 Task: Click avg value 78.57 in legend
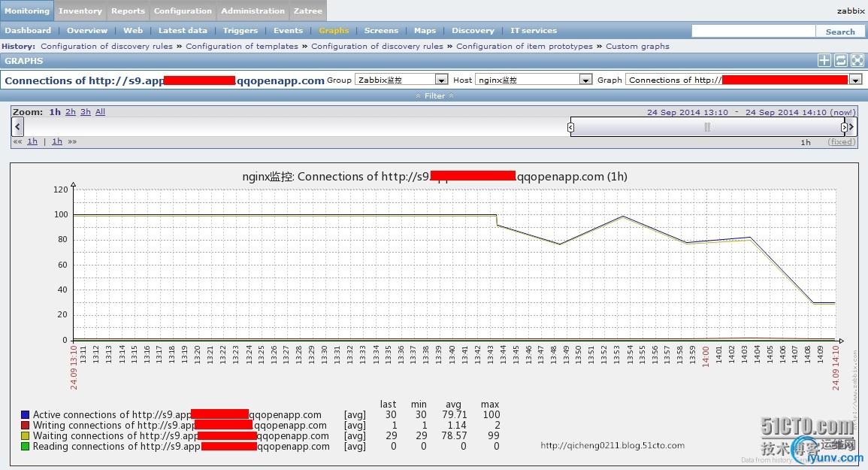pyautogui.click(x=454, y=435)
